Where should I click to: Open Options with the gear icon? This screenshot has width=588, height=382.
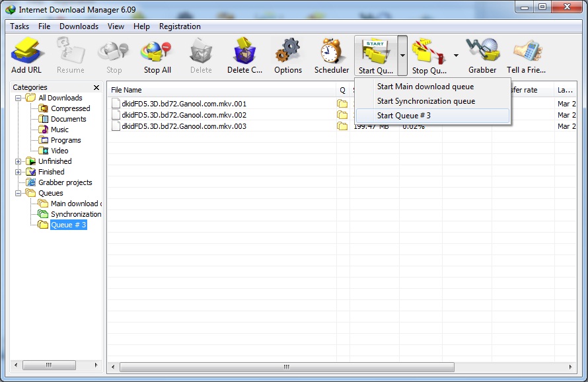287,50
